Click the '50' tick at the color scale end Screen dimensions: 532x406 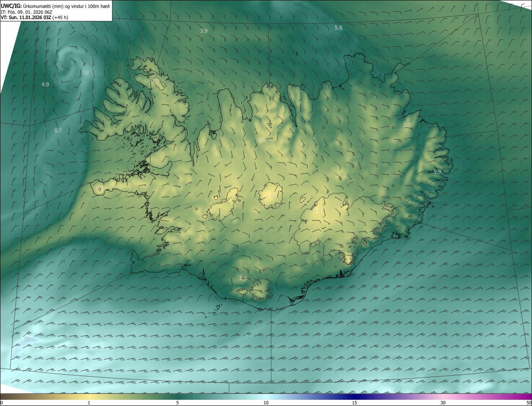528,403
